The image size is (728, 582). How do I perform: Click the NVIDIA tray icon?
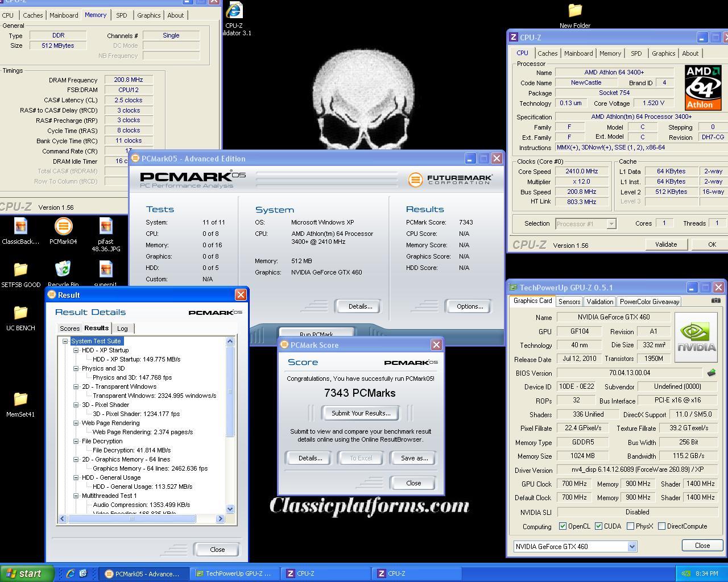coord(686,573)
